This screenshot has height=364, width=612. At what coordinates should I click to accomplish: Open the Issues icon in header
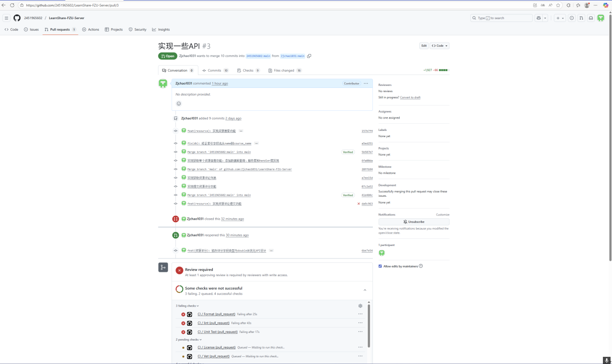click(572, 18)
